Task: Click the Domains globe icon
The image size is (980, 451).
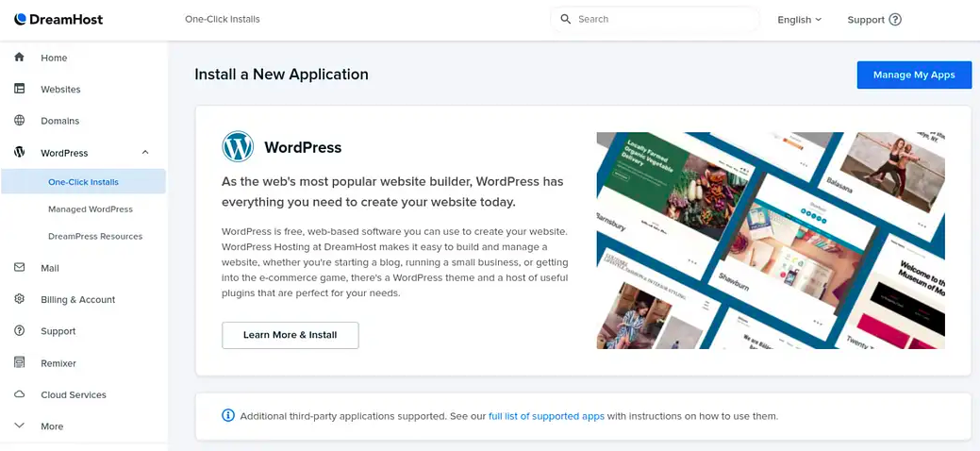Action: tap(20, 120)
